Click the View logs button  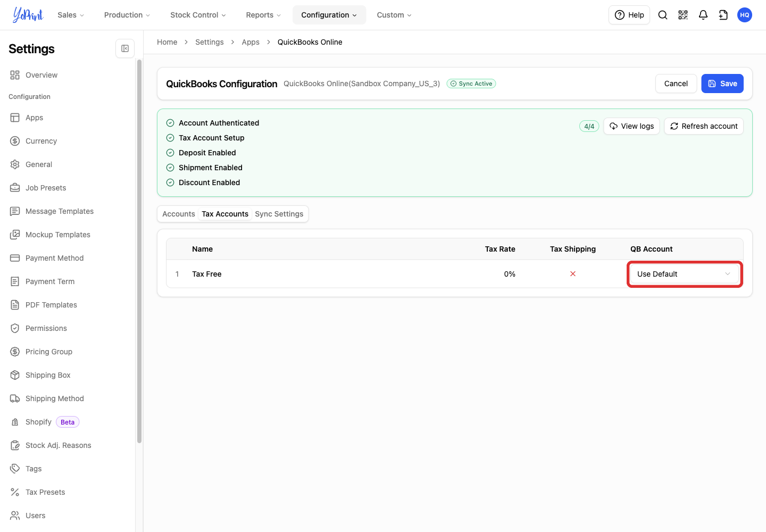632,126
